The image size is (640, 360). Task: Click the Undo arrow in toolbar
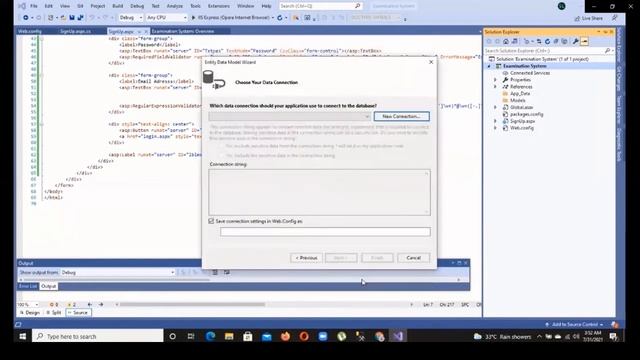pos(92,18)
